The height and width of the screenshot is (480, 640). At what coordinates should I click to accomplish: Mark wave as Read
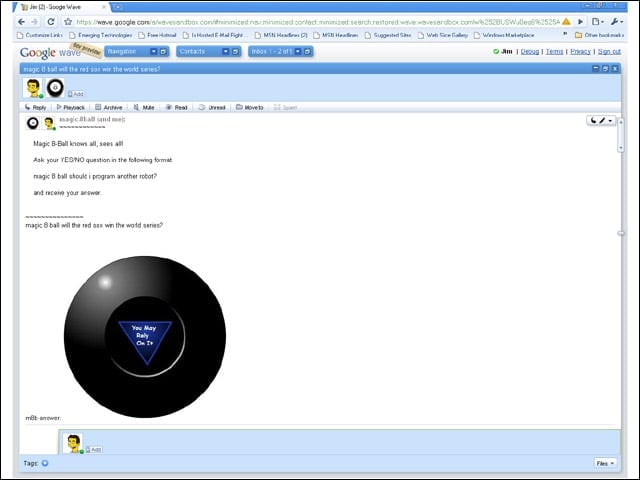pos(176,107)
